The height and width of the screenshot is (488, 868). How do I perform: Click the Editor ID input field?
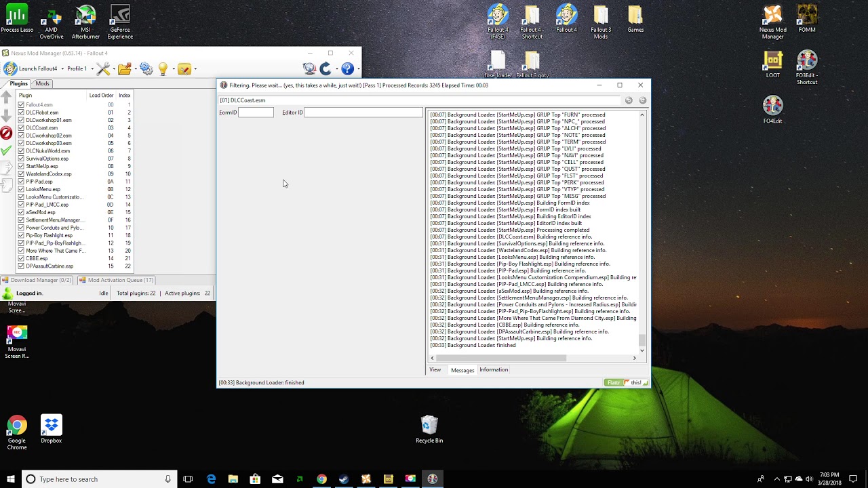[x=363, y=113]
